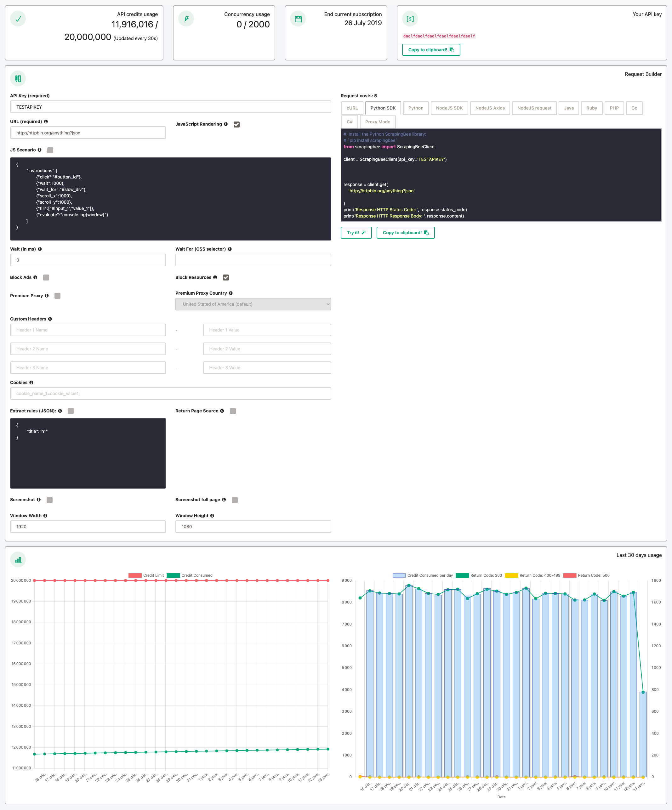Click the subscription calendar icon

click(x=298, y=18)
